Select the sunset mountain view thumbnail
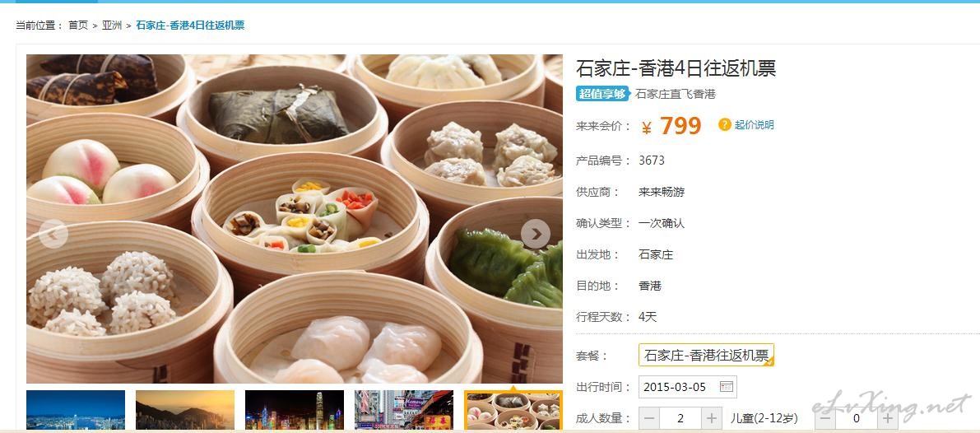Screen dimensions: 980x433 pos(185,410)
